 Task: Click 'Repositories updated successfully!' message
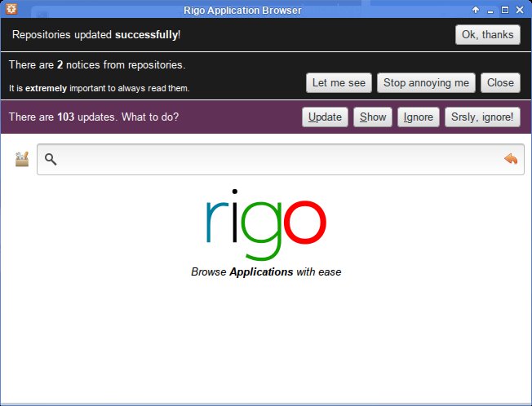[96, 34]
